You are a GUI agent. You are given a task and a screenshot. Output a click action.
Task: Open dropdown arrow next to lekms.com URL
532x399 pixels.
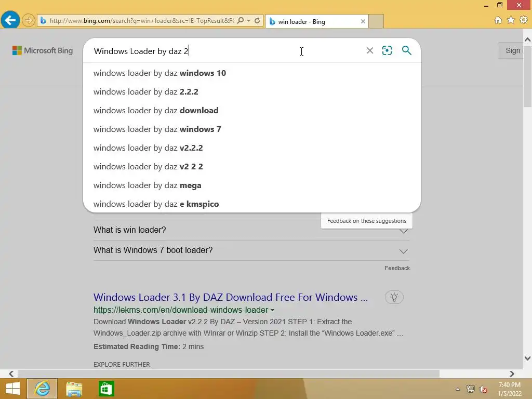pyautogui.click(x=272, y=310)
